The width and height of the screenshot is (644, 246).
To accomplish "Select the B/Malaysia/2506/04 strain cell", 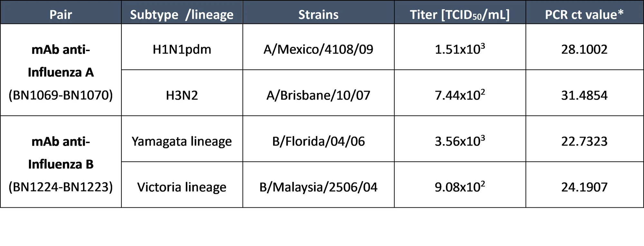I will pyautogui.click(x=318, y=185).
